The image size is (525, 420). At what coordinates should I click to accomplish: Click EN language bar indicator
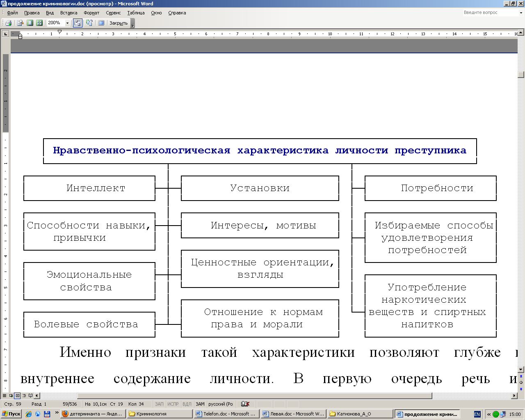click(477, 414)
